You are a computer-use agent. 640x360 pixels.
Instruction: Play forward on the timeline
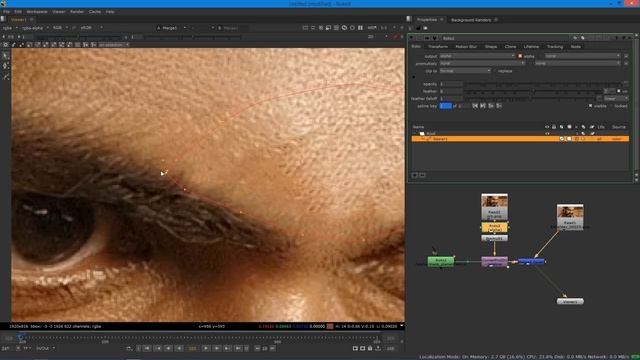click(x=206, y=348)
